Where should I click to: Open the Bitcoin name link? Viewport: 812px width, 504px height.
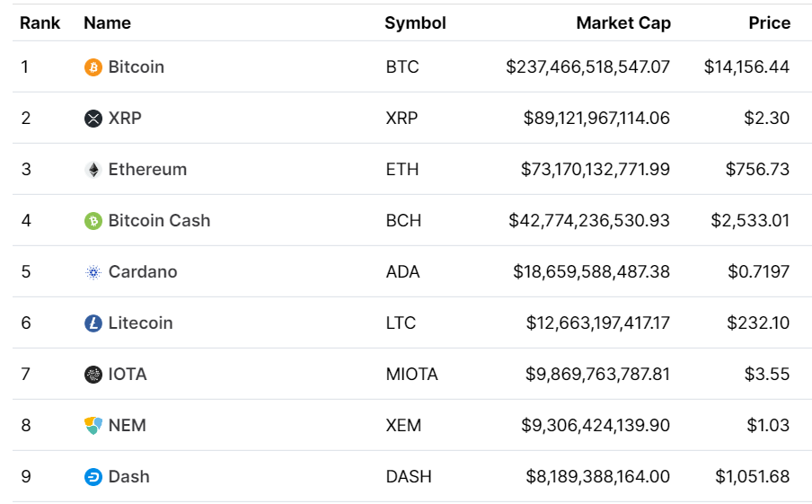[137, 66]
